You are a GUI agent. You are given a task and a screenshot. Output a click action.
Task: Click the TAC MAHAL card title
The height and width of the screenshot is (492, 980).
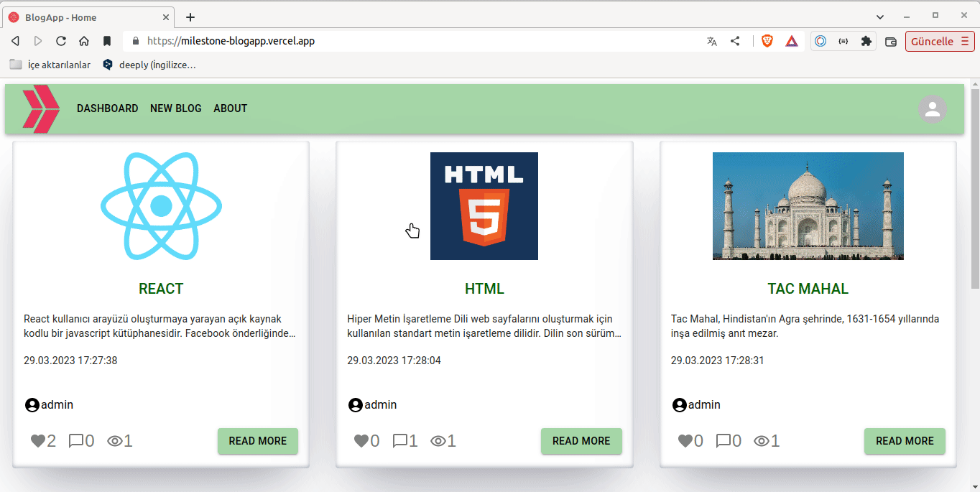808,289
